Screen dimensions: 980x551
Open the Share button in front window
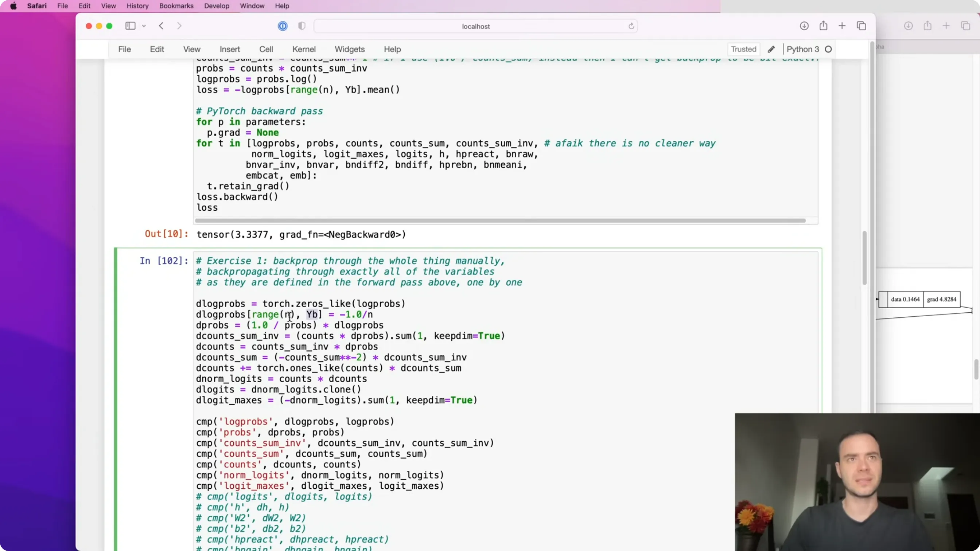click(823, 26)
